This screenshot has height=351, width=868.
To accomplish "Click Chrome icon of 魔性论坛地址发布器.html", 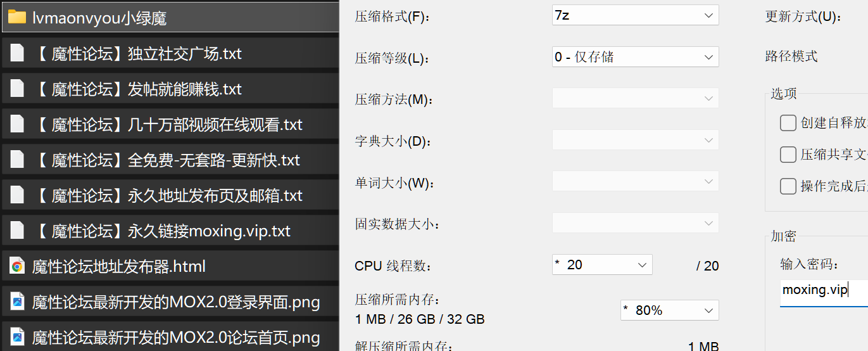I will [x=17, y=266].
